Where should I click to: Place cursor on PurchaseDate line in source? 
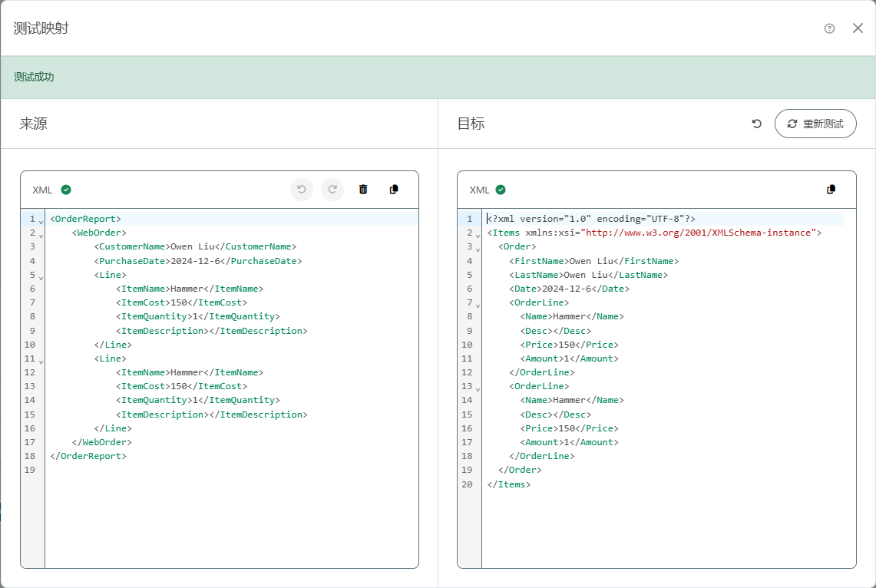point(197,261)
